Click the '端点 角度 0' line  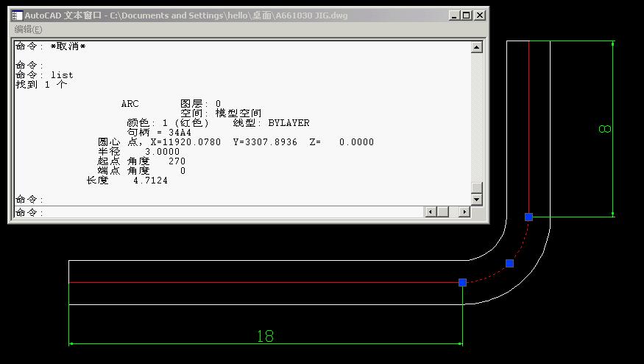[142, 171]
